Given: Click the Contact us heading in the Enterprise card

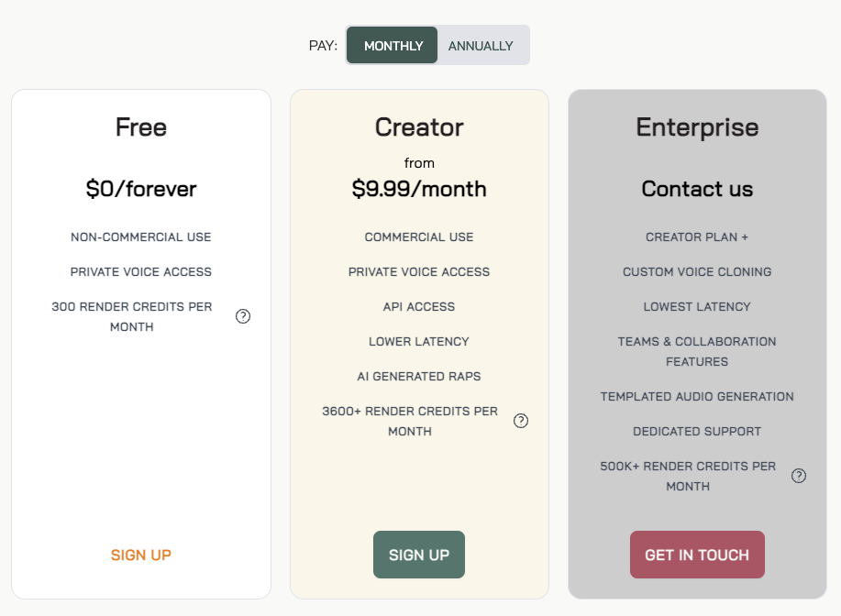Looking at the screenshot, I should click(697, 189).
